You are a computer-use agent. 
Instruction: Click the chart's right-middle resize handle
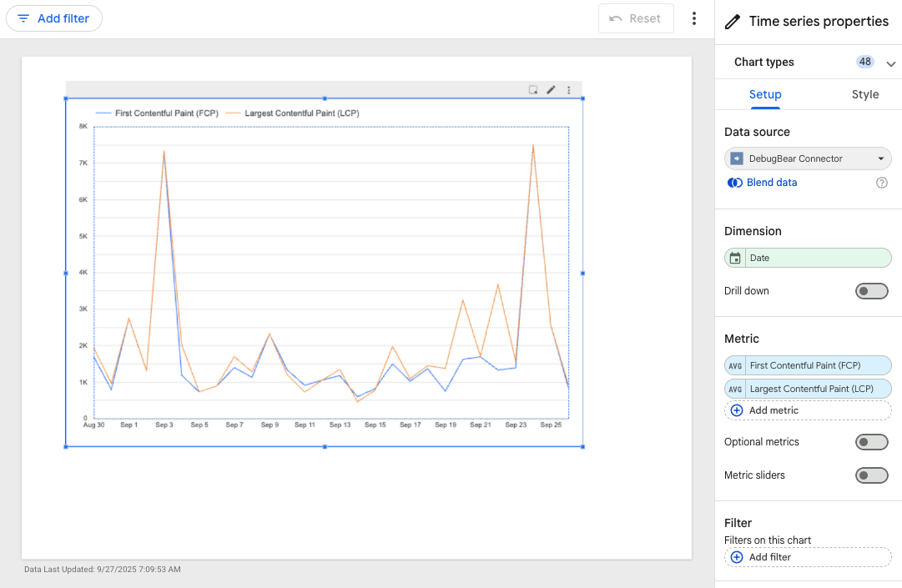point(582,273)
